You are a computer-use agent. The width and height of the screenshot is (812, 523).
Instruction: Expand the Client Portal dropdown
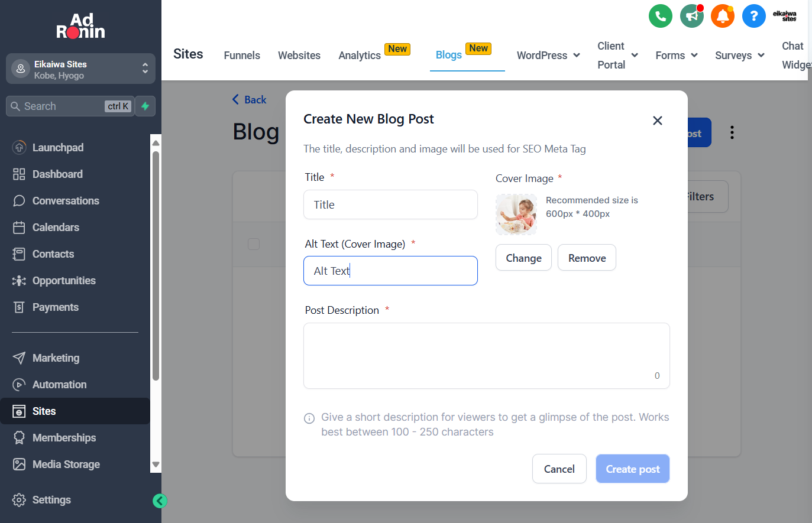[x=617, y=56]
